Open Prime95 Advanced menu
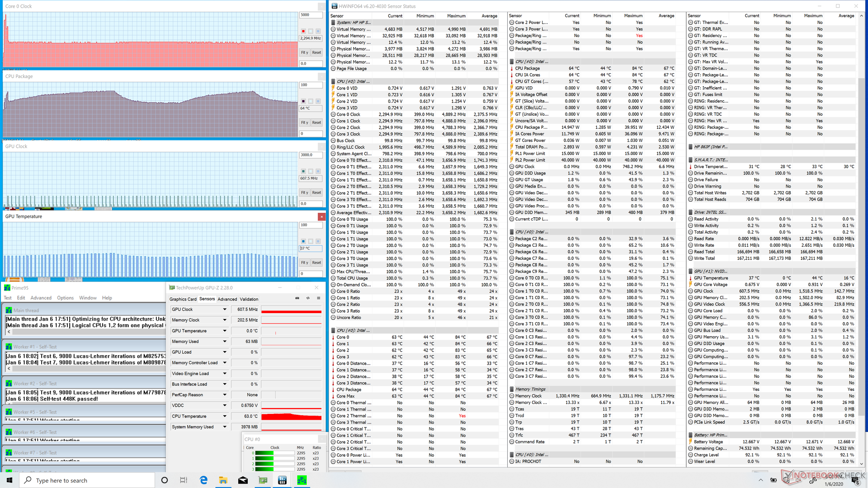The image size is (868, 488). [x=41, y=298]
